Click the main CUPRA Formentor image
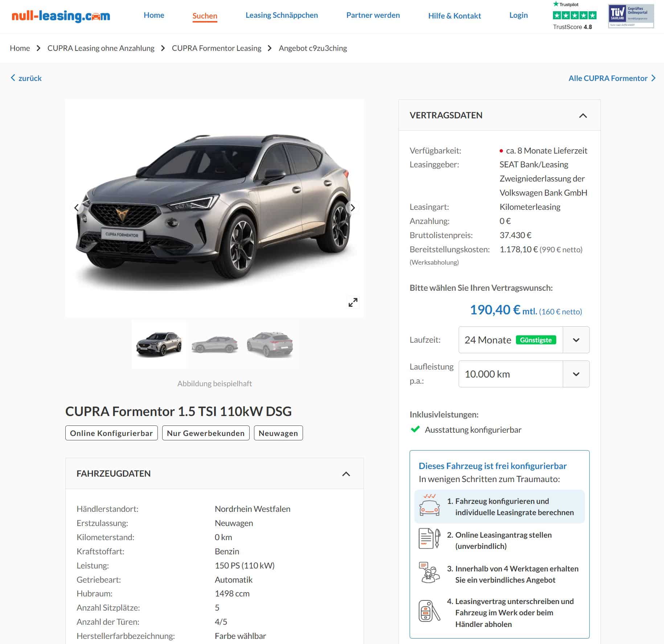 [x=214, y=208]
